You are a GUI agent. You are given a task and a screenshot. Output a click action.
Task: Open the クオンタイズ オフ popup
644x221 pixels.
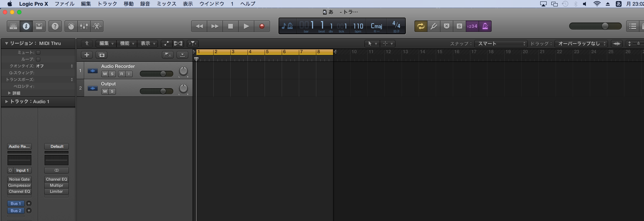(54, 66)
